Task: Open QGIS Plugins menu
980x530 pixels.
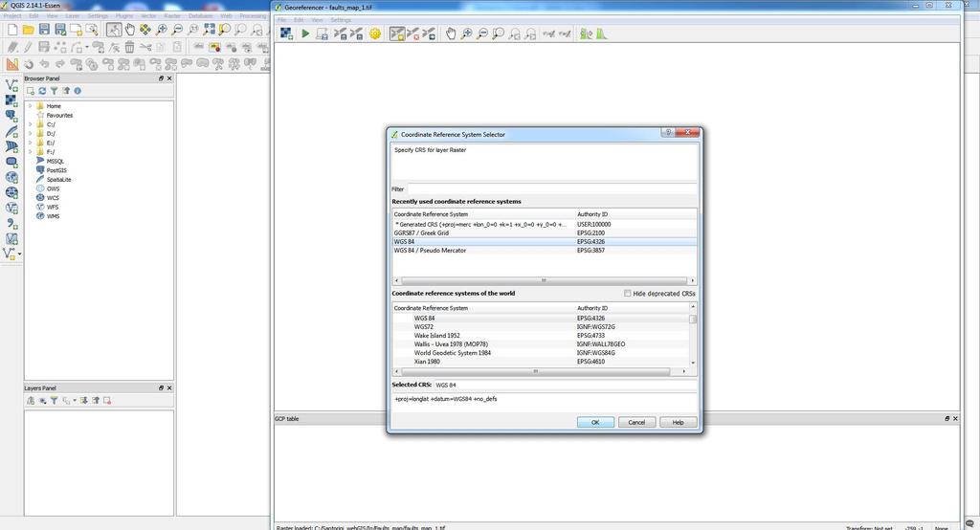Action: tap(123, 15)
